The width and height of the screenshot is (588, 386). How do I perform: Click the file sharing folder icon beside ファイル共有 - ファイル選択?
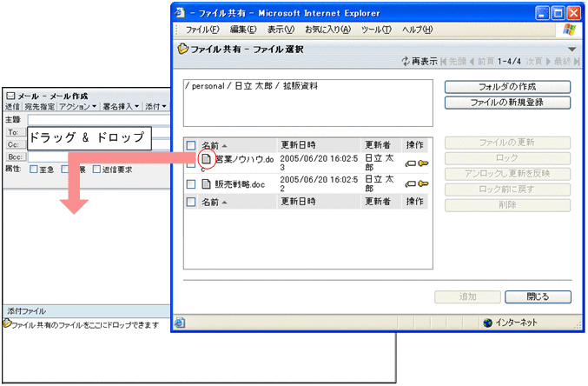pyautogui.click(x=182, y=49)
